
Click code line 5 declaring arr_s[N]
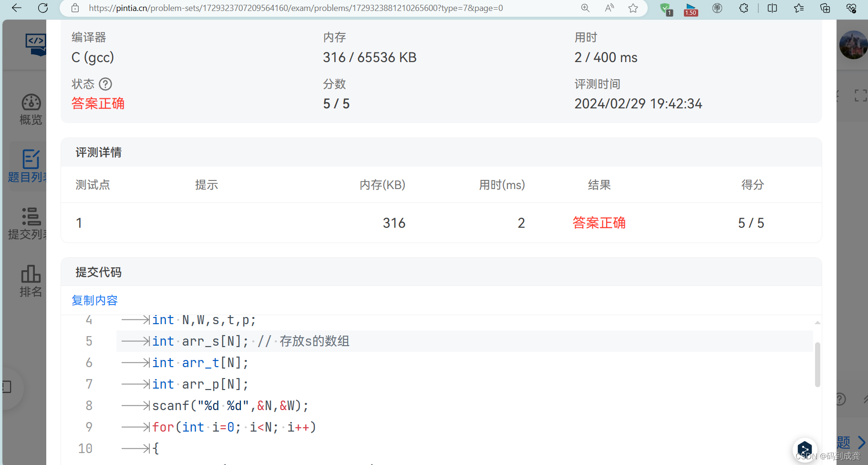[465, 341]
